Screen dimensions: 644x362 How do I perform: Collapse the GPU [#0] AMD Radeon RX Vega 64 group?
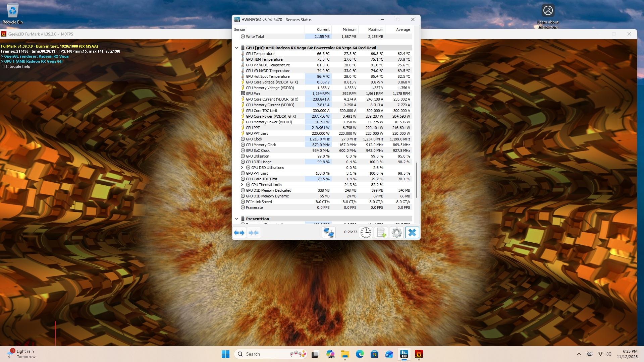pyautogui.click(x=237, y=48)
